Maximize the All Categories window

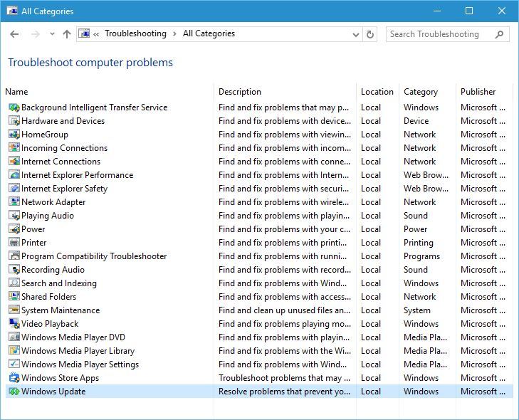click(469, 11)
